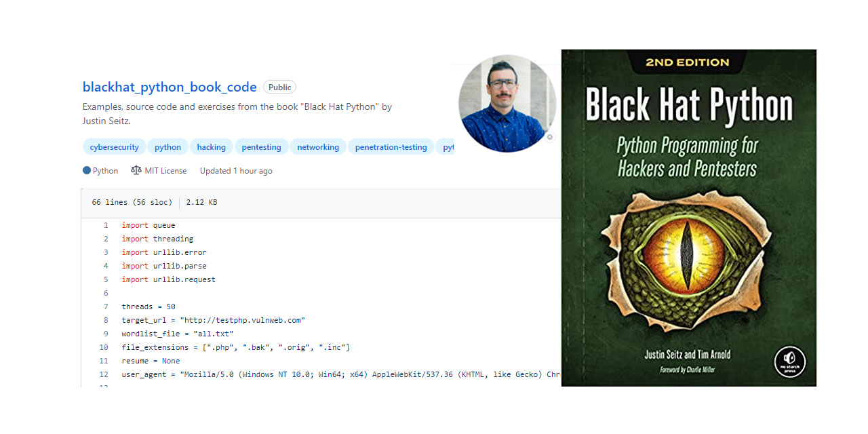Open the pentesting topic tag
Screen dimensions: 868x434
point(261,147)
